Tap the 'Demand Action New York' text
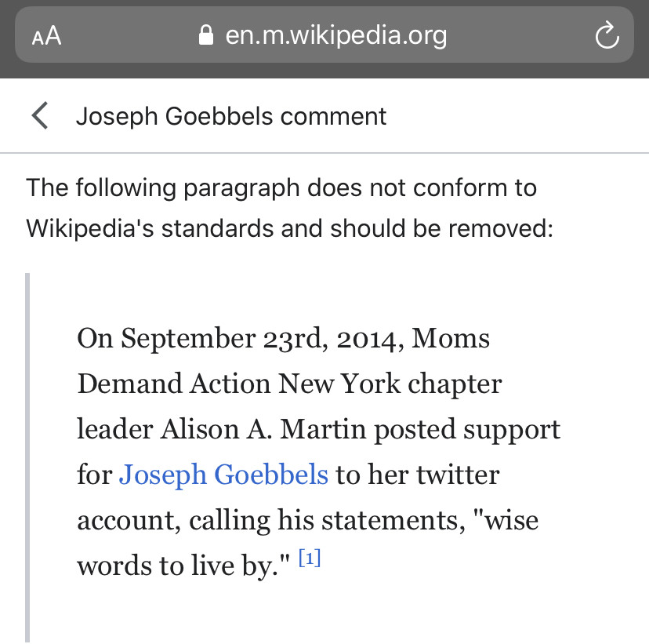Screen dimensions: 649x644 [x=239, y=384]
